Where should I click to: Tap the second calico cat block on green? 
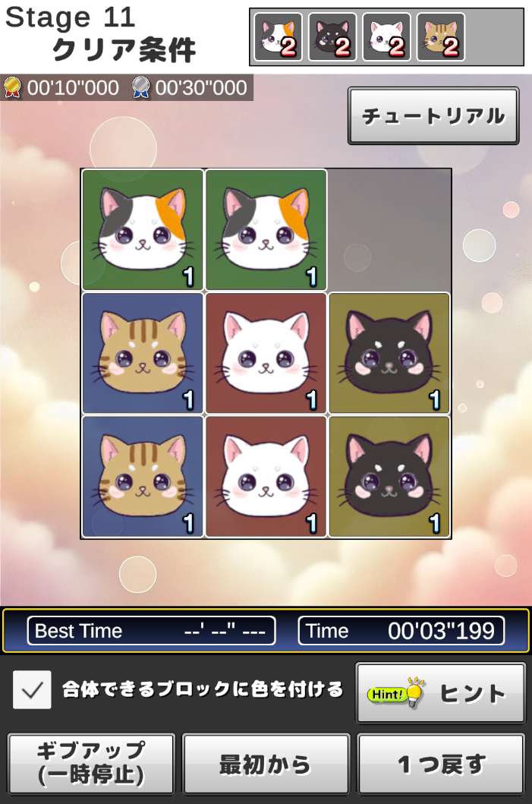[x=266, y=230]
